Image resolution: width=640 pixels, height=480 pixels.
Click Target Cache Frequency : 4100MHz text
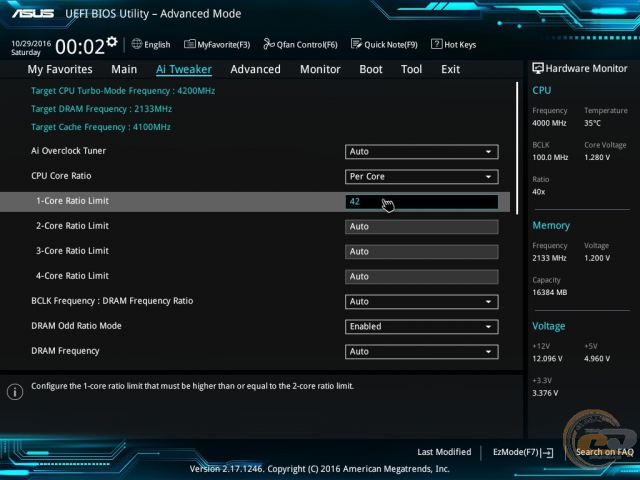(x=101, y=127)
